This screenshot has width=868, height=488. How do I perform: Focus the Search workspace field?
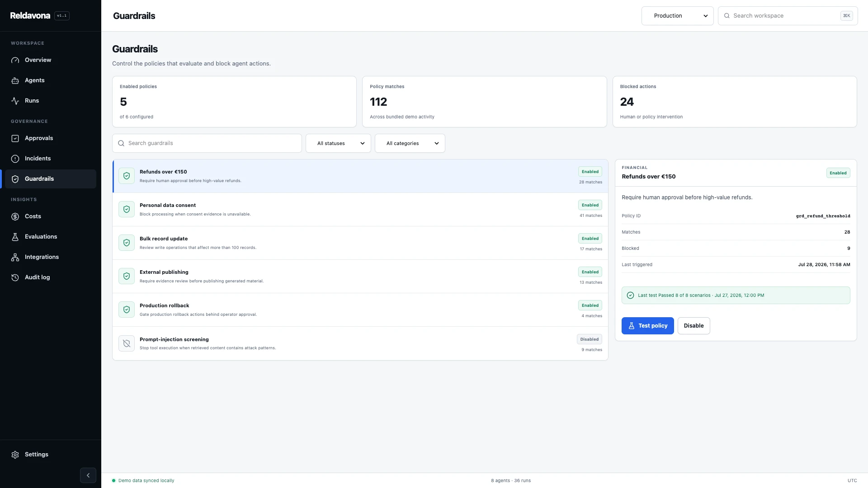coord(788,16)
